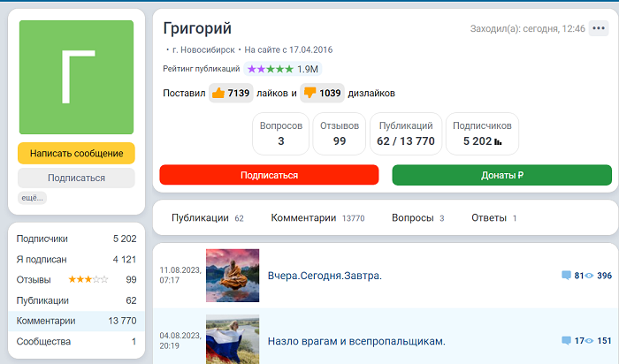Click the 04.08.2023, 20:19 post date

[180, 340]
